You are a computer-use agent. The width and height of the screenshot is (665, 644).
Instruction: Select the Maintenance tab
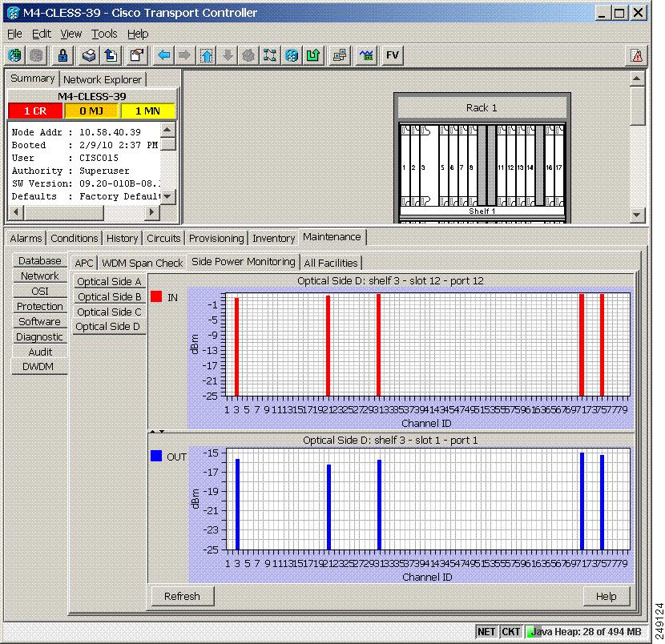click(x=332, y=237)
